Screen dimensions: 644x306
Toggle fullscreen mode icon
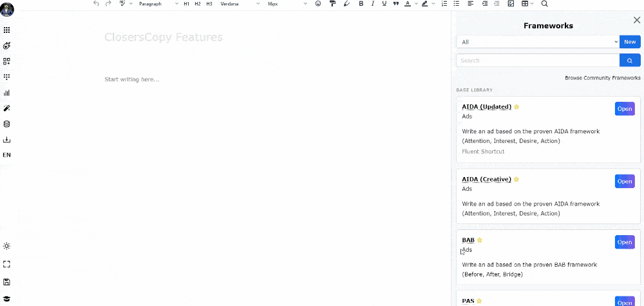[6, 264]
